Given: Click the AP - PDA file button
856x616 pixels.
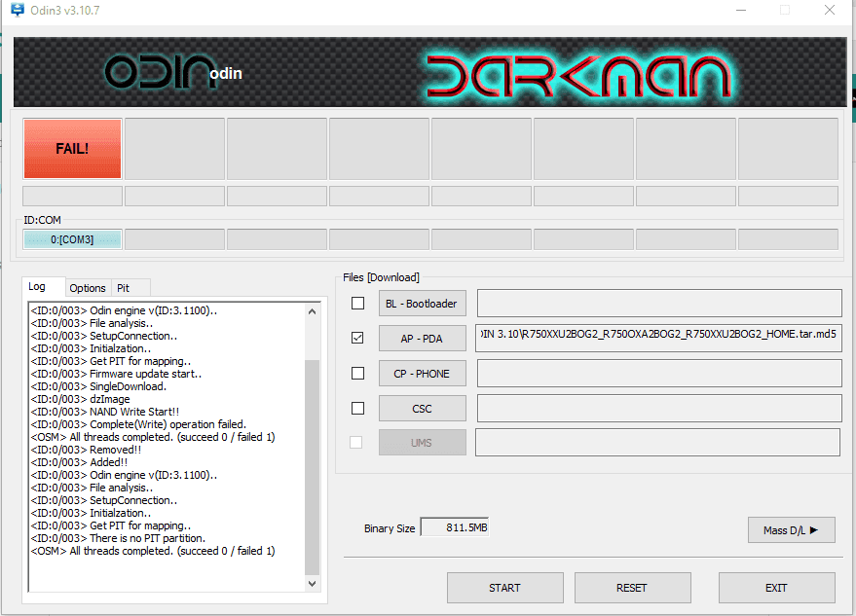Looking at the screenshot, I should pyautogui.click(x=422, y=339).
